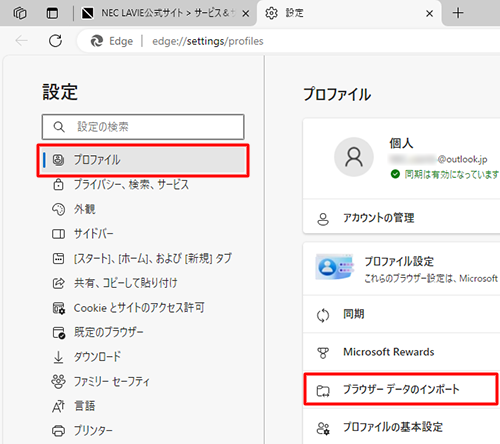Click the profile preferences people-gear icon
The image size is (500, 444).
(323, 428)
